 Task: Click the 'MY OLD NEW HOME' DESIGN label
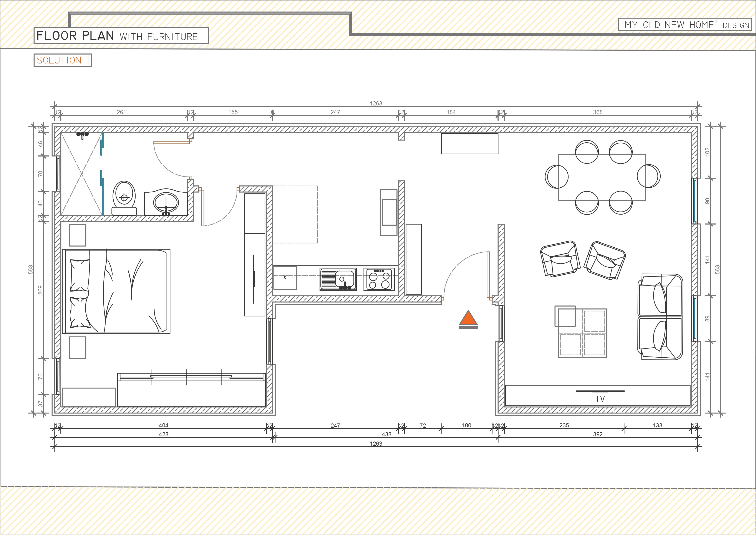(685, 25)
